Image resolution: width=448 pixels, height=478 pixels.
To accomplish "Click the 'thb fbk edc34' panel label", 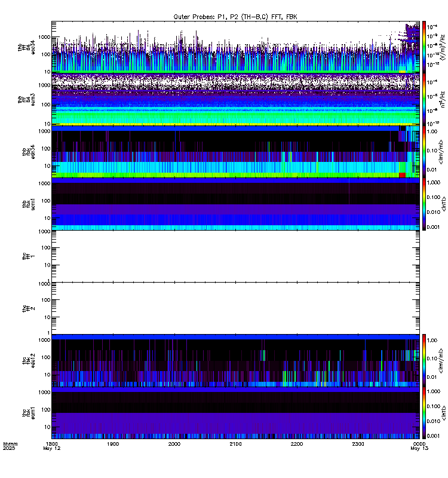I will tap(28, 152).
